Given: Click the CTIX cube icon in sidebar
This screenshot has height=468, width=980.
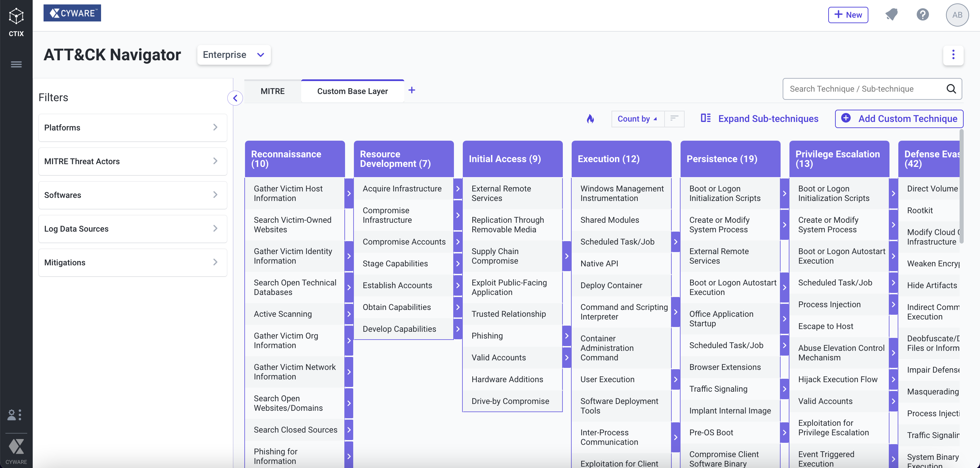Looking at the screenshot, I should pos(16,16).
